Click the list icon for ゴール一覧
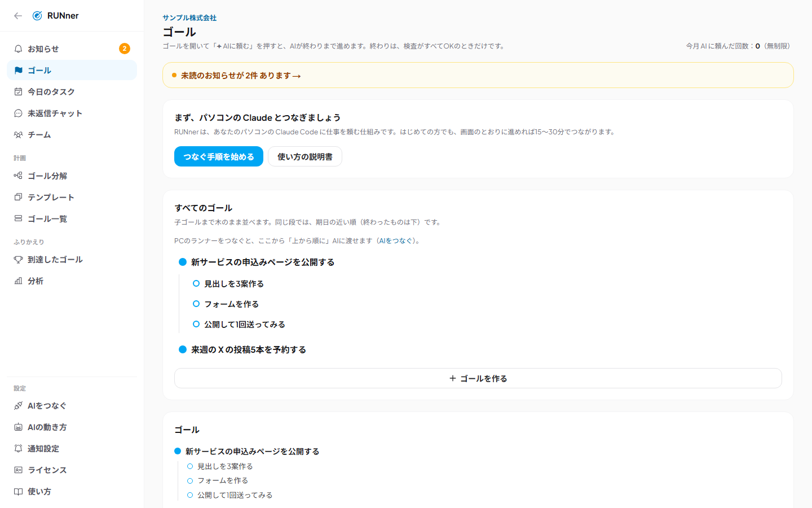This screenshot has height=508, width=812. tap(18, 218)
